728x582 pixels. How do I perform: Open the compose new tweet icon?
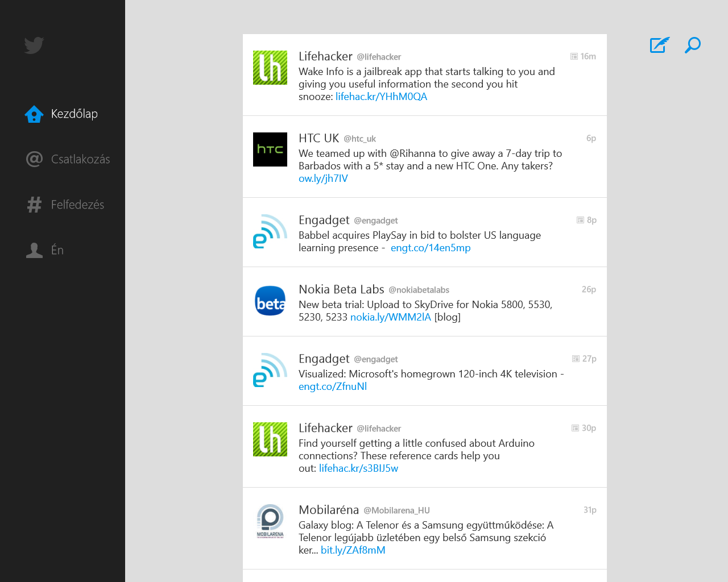click(659, 45)
